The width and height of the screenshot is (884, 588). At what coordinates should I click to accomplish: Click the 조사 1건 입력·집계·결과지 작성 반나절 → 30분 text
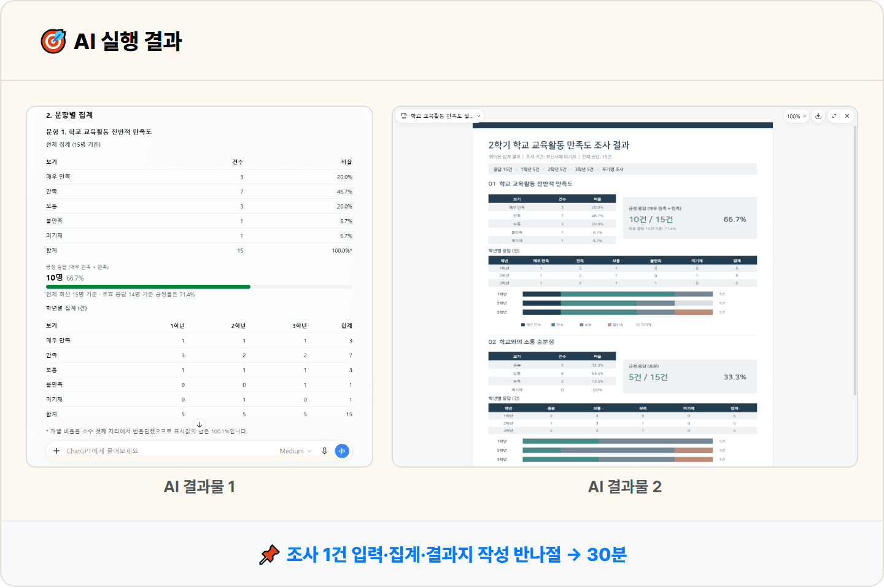coord(457,555)
